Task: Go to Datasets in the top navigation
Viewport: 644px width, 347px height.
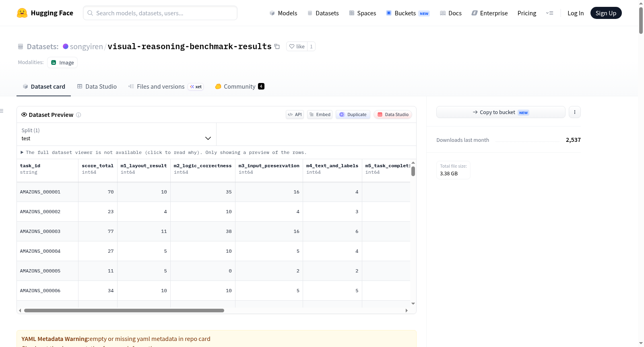Action: (323, 13)
